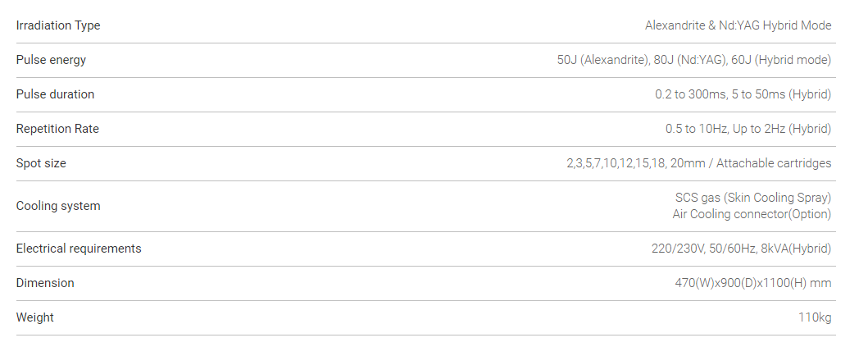Select the SCS gas (Skin Cooling Spray) line
The width and height of the screenshot is (868, 356).
point(752,198)
